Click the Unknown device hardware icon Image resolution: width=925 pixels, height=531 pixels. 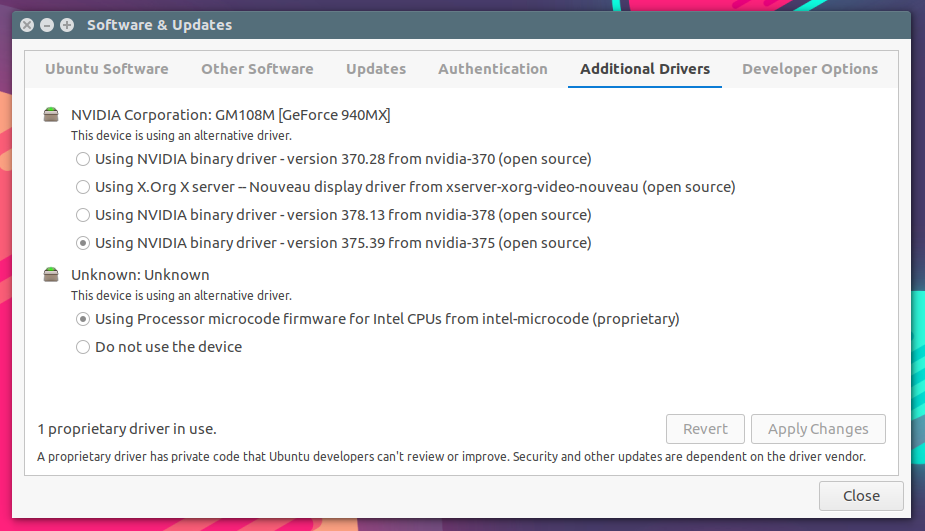coord(51,274)
